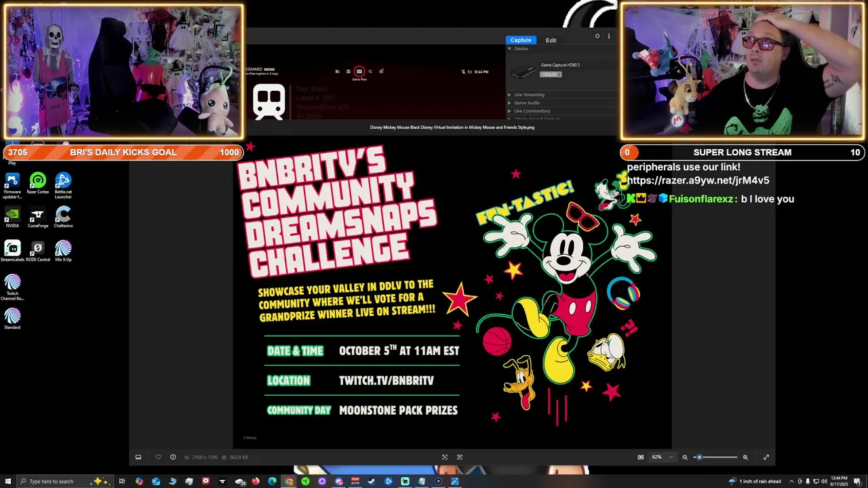Enter full screen in photo viewer
The width and height of the screenshot is (868, 488).
[x=766, y=457]
